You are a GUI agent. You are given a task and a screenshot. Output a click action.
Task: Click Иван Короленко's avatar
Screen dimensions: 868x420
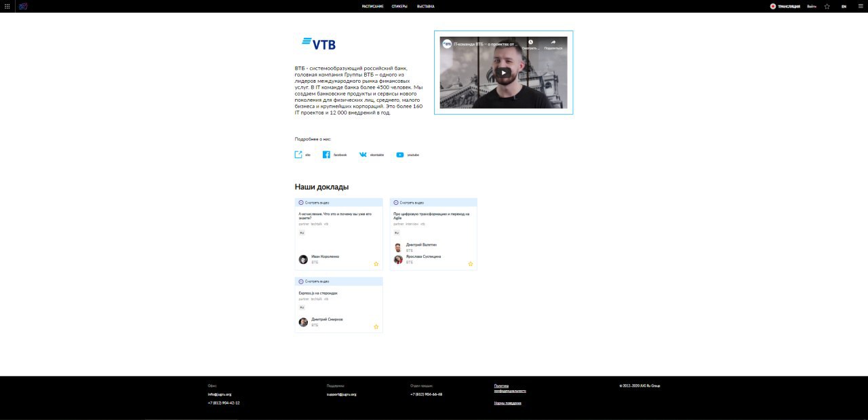coord(303,259)
